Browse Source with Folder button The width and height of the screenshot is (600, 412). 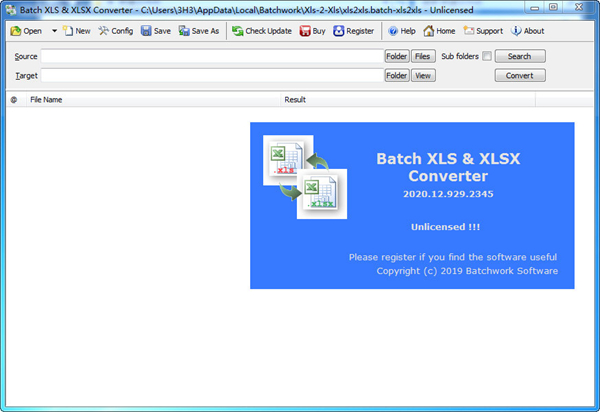tap(397, 56)
